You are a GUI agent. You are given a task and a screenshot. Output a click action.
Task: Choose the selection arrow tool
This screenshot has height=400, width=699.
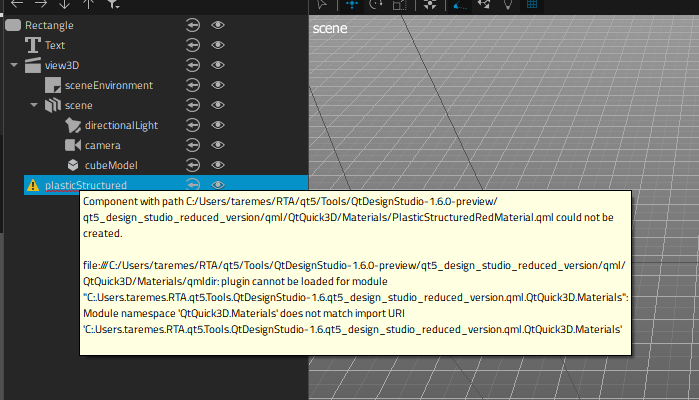[323, 4]
